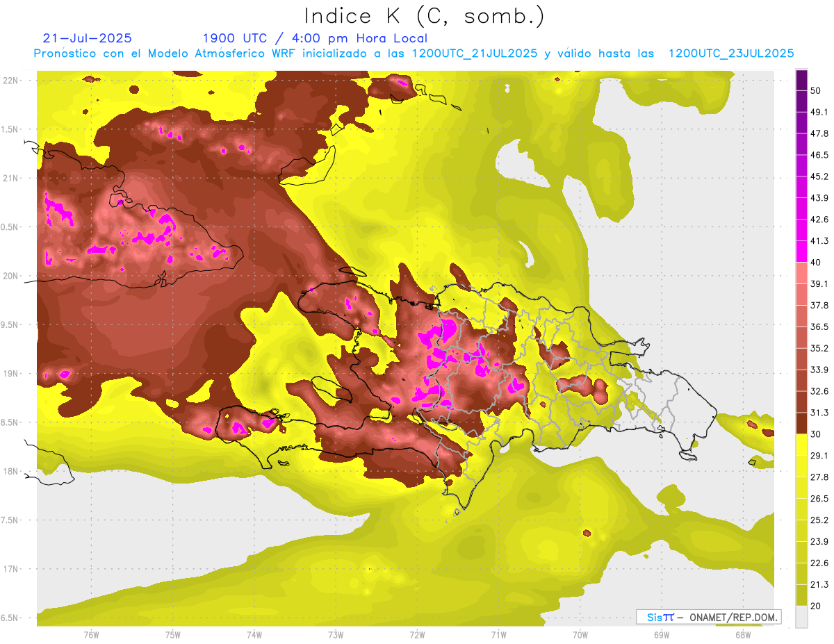Click the colorbar value "39.1"
The image size is (834, 644).
click(x=819, y=283)
